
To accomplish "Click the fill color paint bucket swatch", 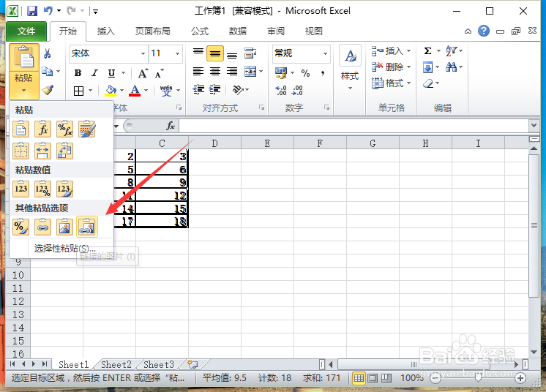I will pyautogui.click(x=111, y=91).
